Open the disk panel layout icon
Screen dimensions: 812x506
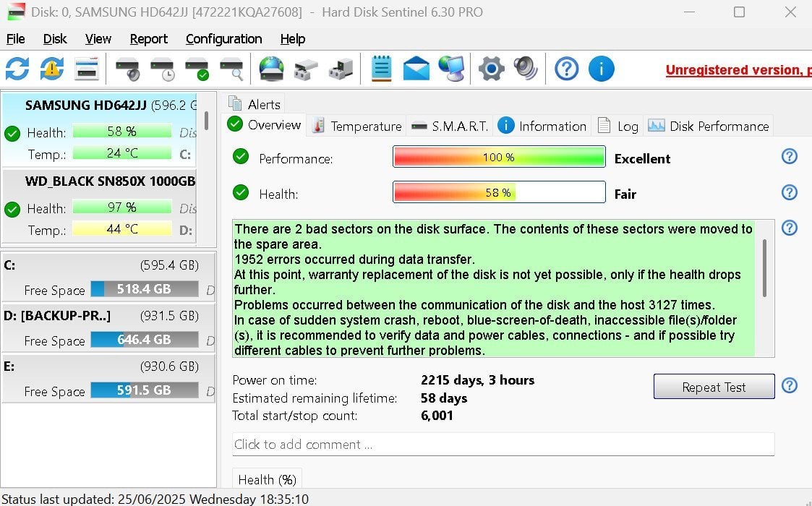coord(87,69)
